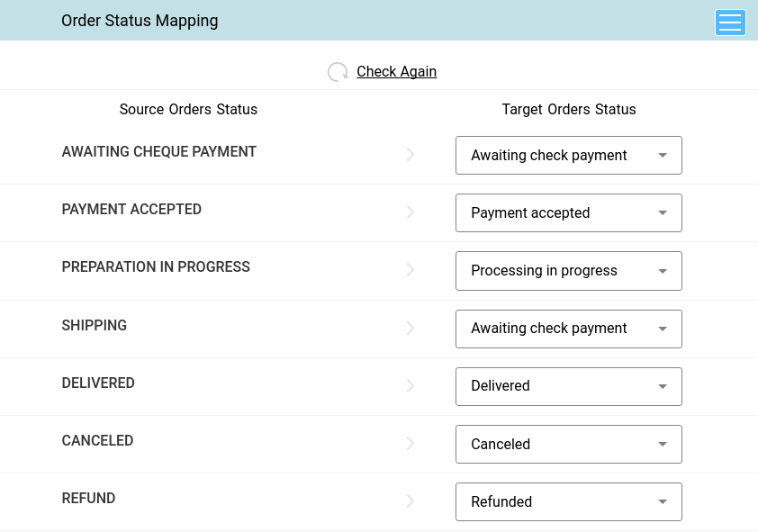
Task: Open the Refunded target status dropdown
Action: pos(569,501)
